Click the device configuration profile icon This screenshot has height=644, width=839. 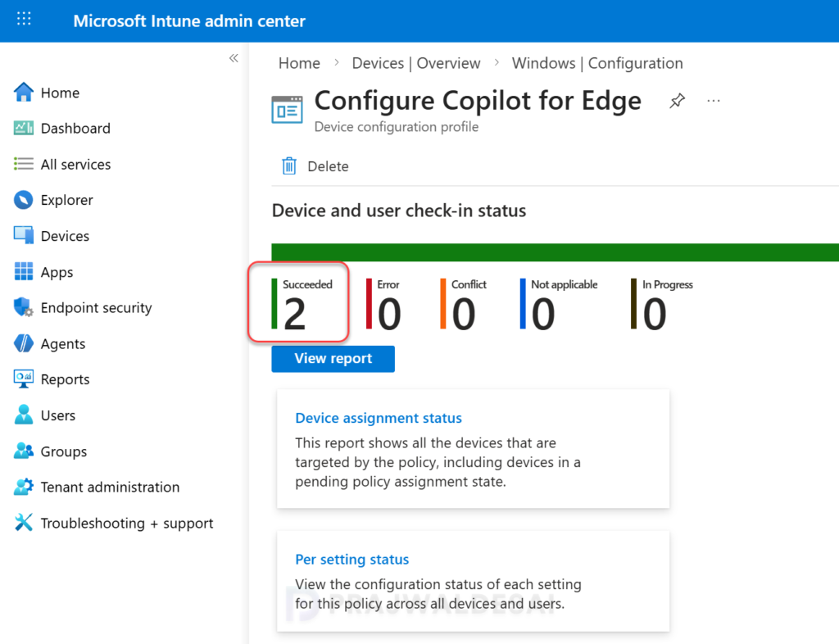287,110
